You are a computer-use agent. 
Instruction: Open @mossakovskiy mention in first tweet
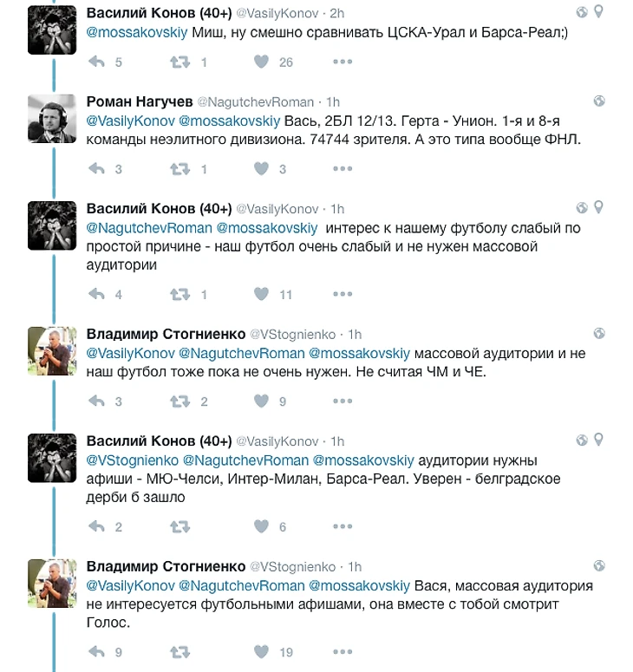(x=137, y=32)
